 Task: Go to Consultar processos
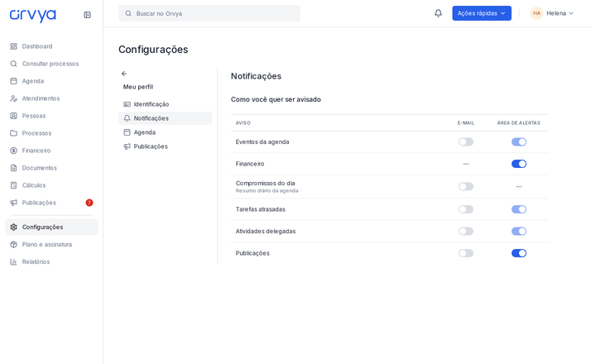(51, 64)
